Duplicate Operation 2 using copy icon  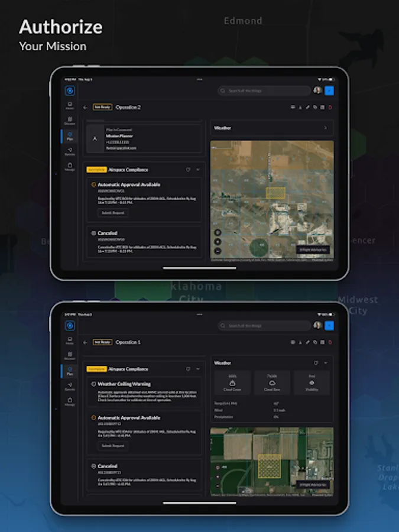(315, 107)
